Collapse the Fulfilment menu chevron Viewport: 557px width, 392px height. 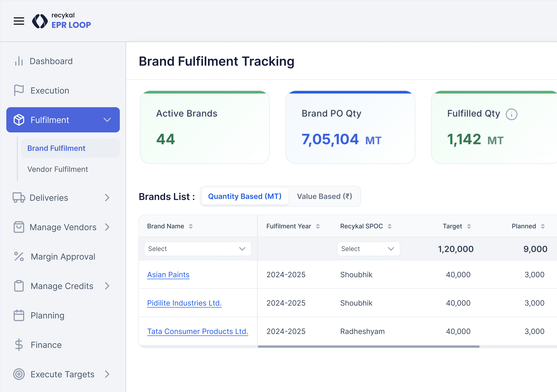(x=107, y=120)
